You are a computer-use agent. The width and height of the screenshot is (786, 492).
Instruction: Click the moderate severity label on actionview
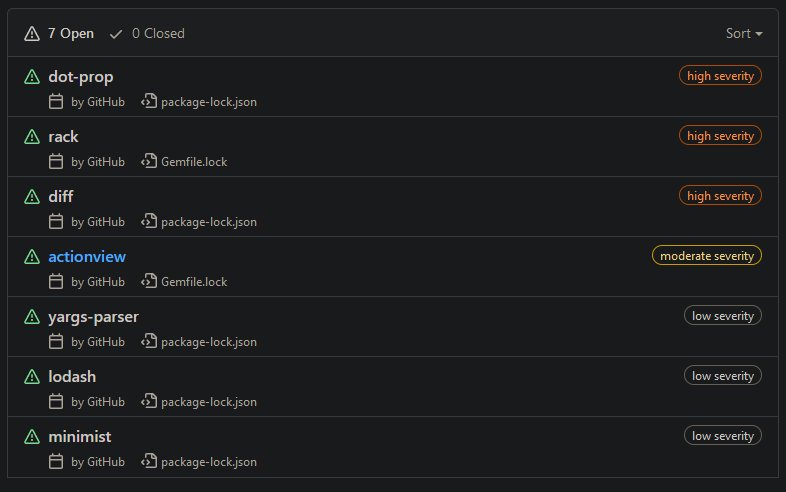[707, 256]
